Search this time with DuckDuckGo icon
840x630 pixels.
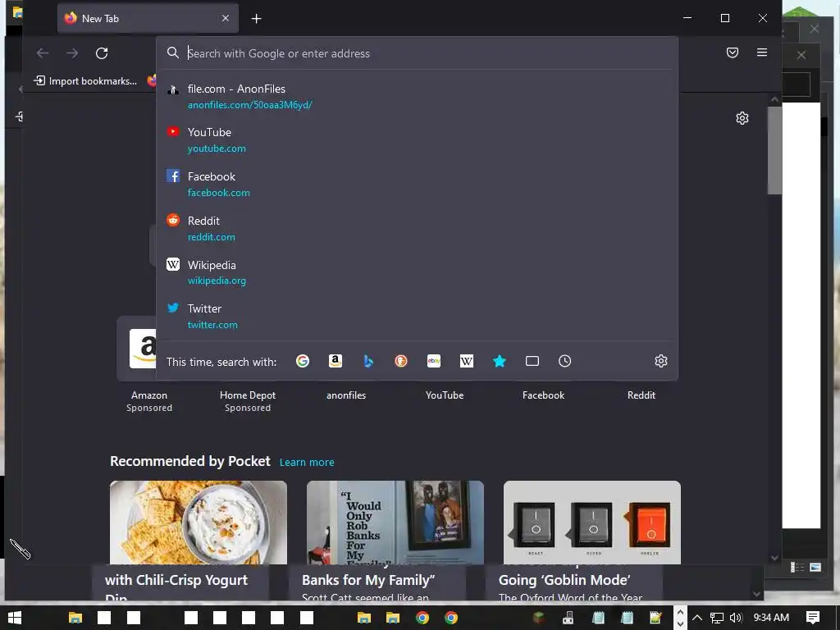coord(400,361)
